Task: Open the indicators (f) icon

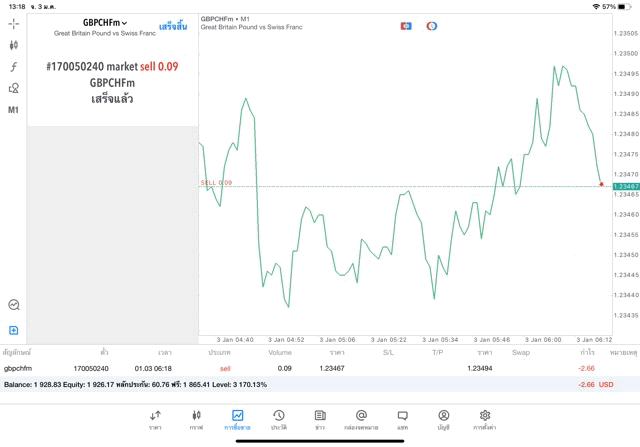Action: (14, 67)
